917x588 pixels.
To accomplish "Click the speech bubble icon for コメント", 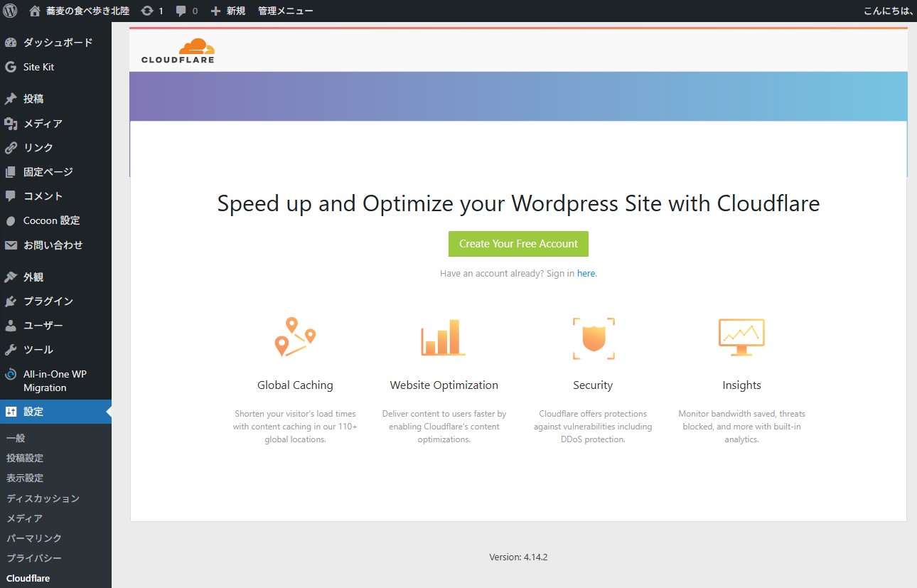I will (x=11, y=196).
